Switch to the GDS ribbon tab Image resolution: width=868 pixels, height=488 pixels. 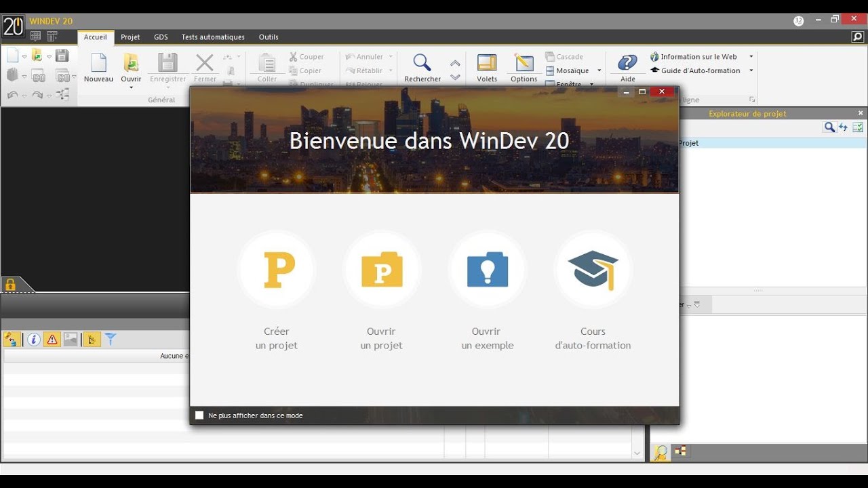[161, 37]
